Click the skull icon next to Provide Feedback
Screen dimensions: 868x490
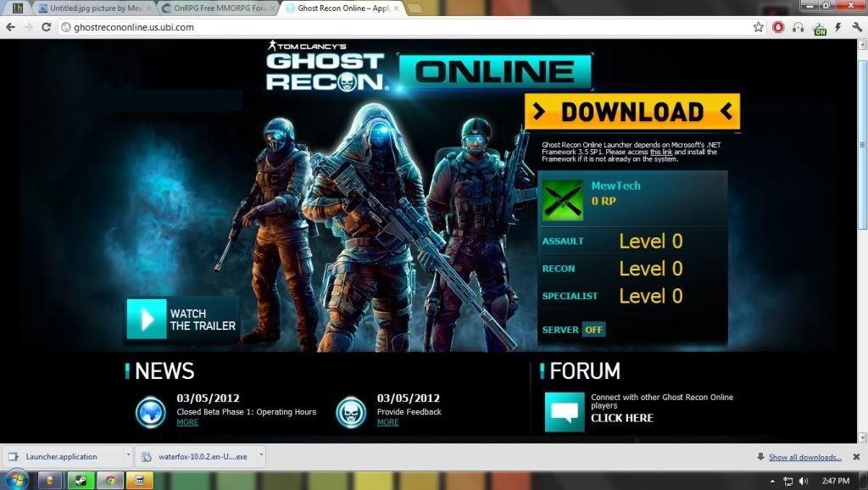(351, 412)
